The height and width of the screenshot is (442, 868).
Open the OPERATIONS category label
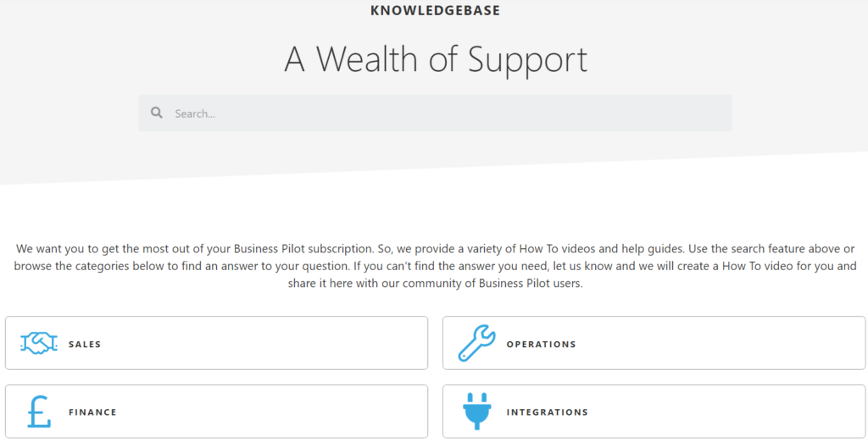point(541,344)
